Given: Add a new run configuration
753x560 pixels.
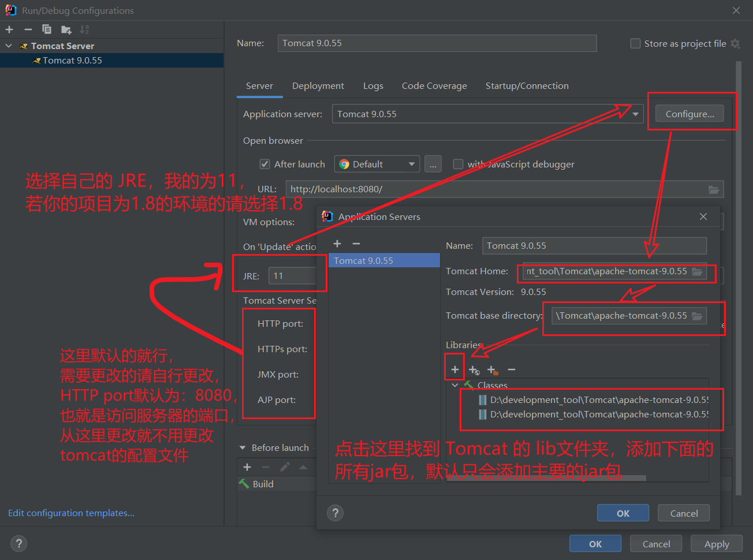Looking at the screenshot, I should click(9, 29).
